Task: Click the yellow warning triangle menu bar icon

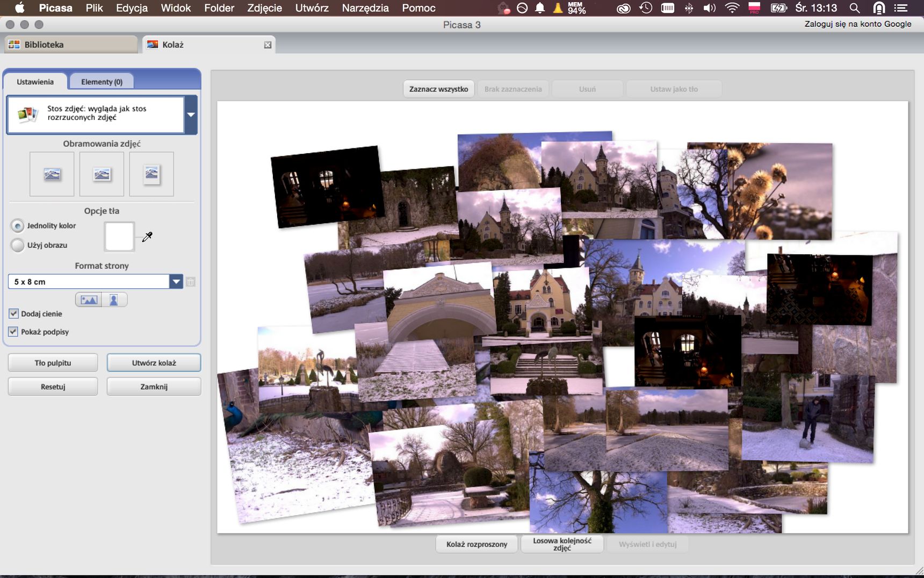Action: [x=558, y=8]
